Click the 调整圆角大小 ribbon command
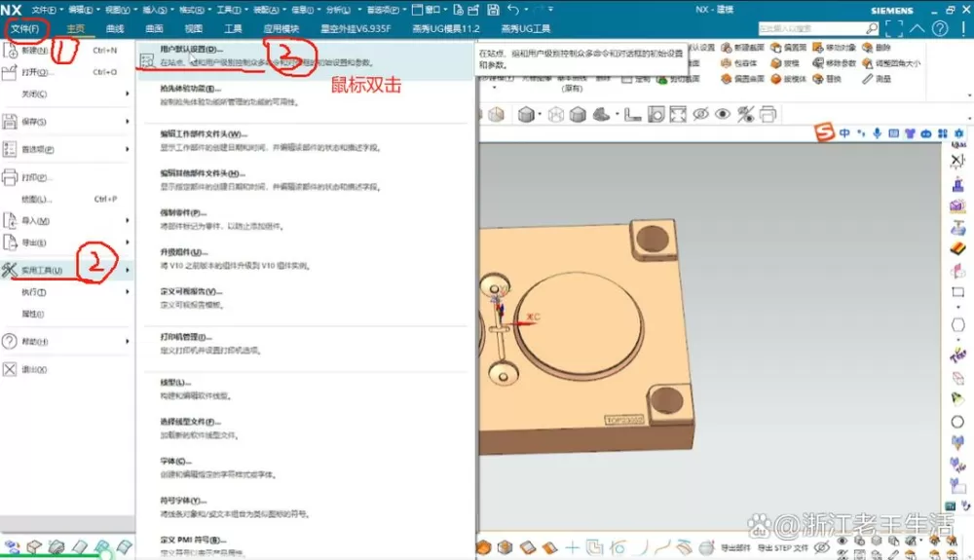The width and height of the screenshot is (974, 560). coord(891,63)
